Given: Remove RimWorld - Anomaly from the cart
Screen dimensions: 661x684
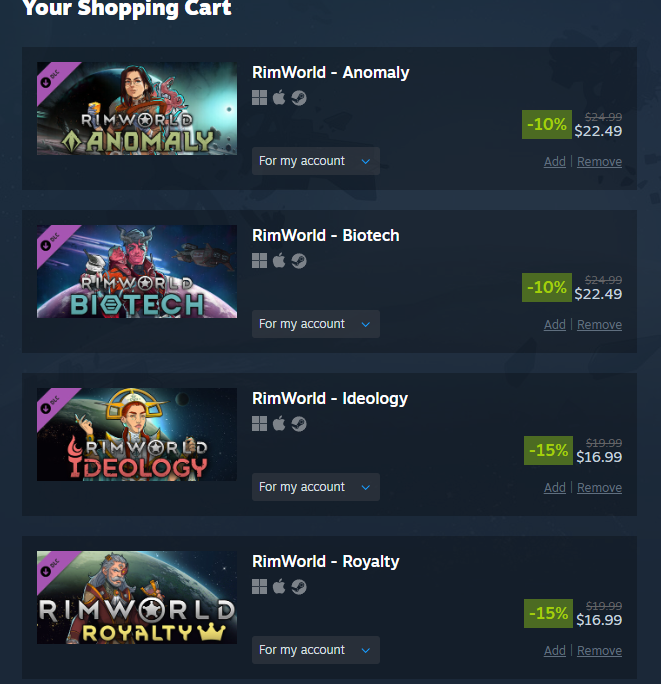Looking at the screenshot, I should [x=599, y=161].
